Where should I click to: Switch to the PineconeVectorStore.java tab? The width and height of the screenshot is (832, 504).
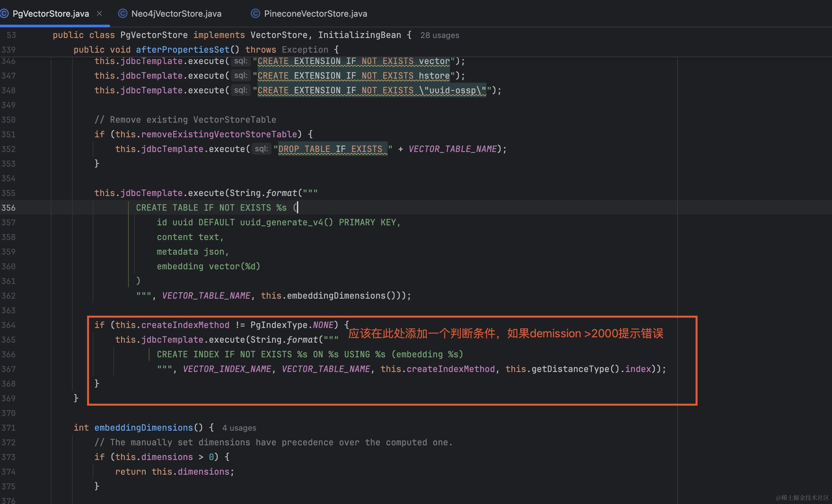click(316, 14)
